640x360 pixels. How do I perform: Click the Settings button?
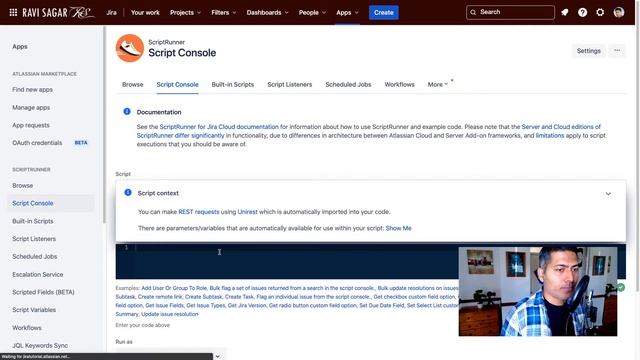(589, 51)
